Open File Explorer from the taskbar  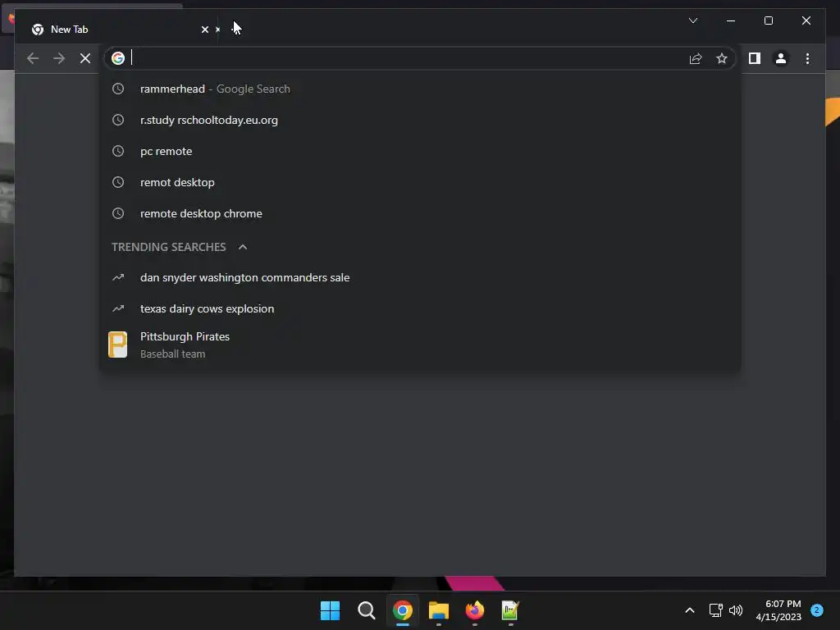438,610
